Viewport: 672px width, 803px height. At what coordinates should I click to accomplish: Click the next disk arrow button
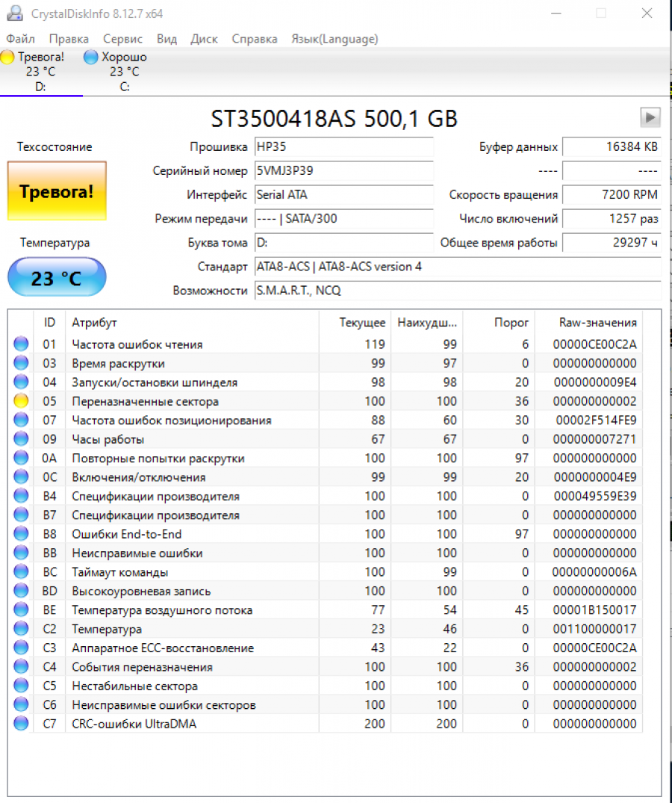[650, 117]
